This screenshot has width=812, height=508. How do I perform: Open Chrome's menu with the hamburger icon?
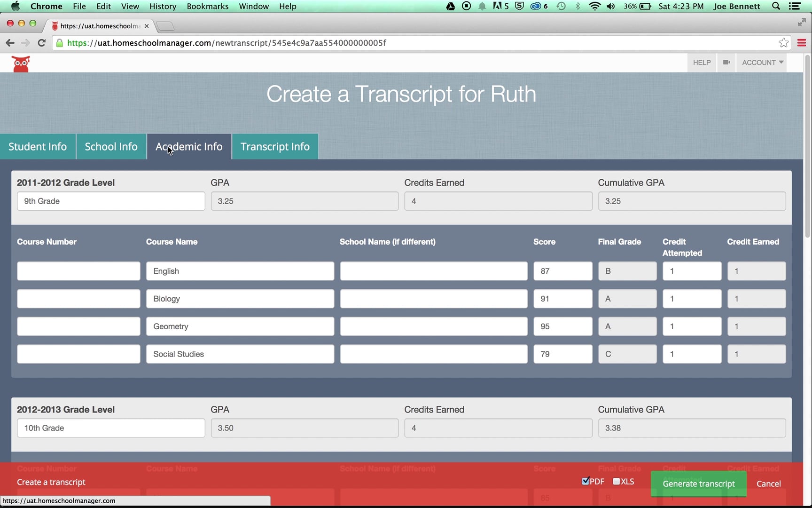pos(801,43)
